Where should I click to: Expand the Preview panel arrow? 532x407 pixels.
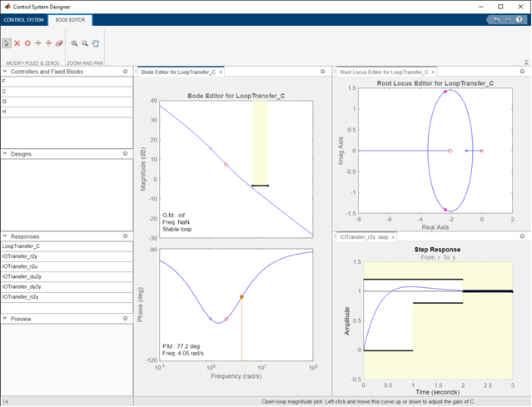point(5,318)
